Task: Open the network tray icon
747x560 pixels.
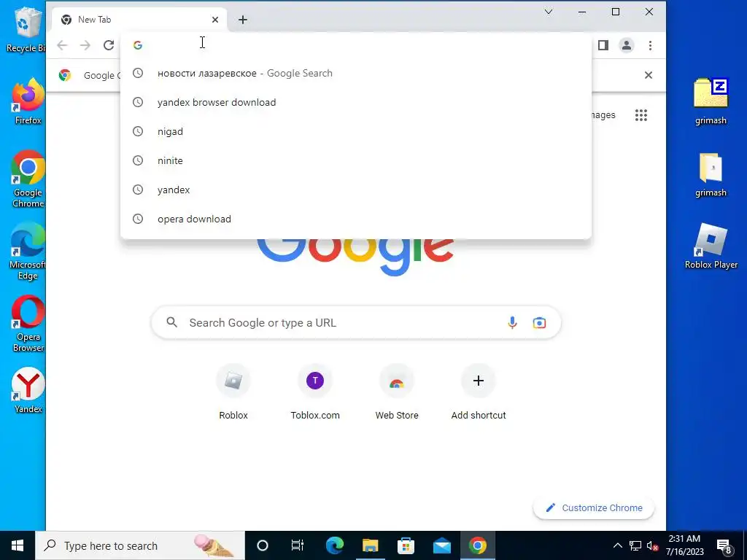Action: pyautogui.click(x=635, y=545)
